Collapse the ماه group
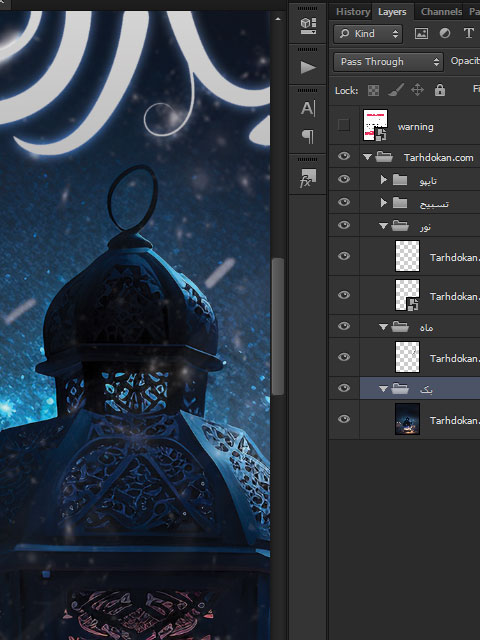This screenshot has height=640, width=480. 383,327
